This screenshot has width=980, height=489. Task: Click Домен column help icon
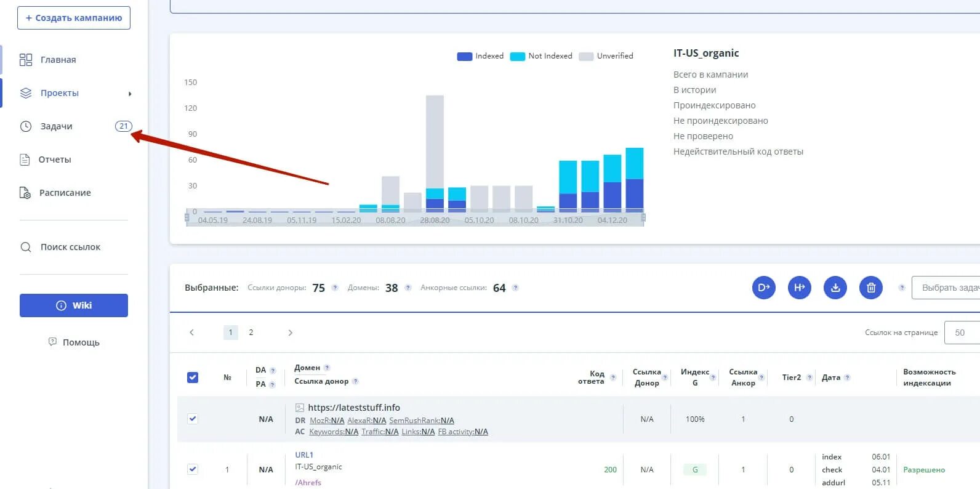coord(327,368)
